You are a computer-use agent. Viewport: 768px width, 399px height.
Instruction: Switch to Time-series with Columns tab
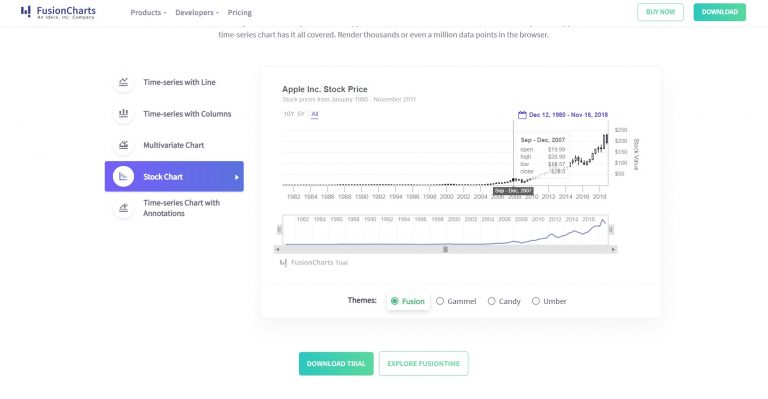(x=174, y=114)
